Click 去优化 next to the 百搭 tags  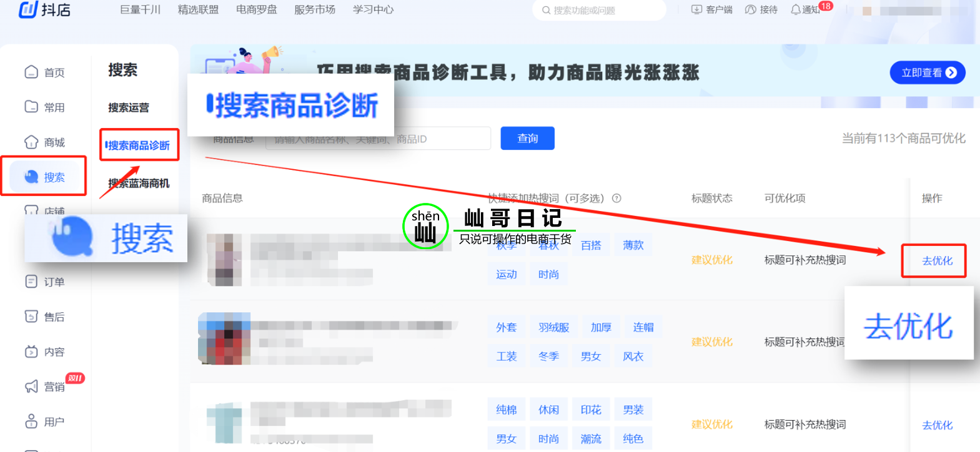tap(938, 261)
